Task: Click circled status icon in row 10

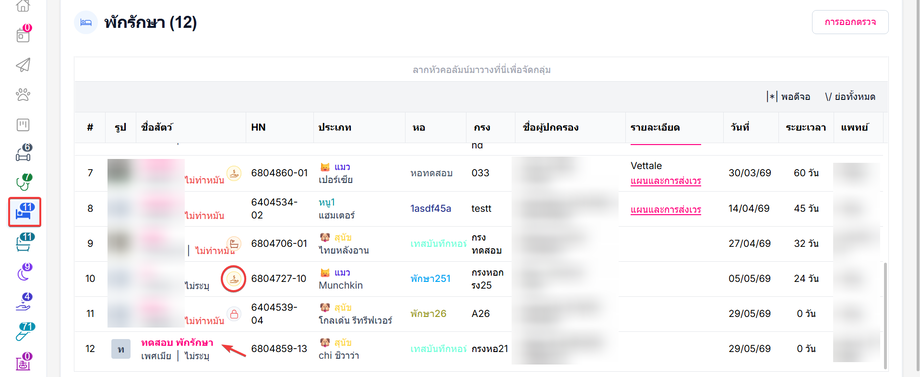Action: click(234, 278)
